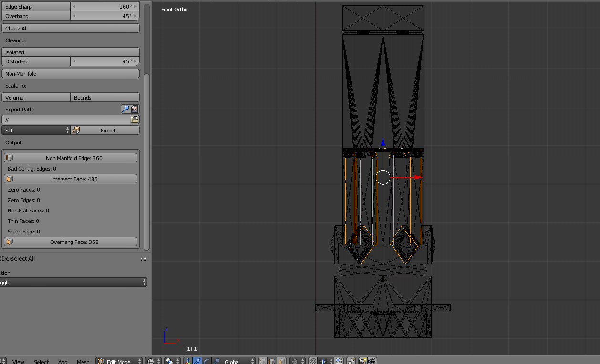Viewport: 600px width, 364px height.
Task: Toggle the 3D manipulator axes widget
Action: click(x=188, y=362)
